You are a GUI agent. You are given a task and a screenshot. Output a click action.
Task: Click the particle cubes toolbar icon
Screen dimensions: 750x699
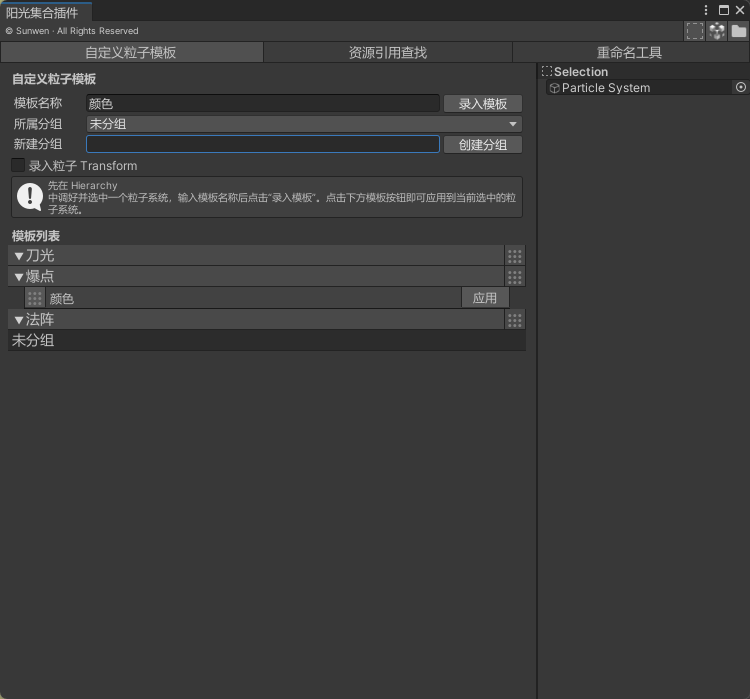tap(717, 31)
